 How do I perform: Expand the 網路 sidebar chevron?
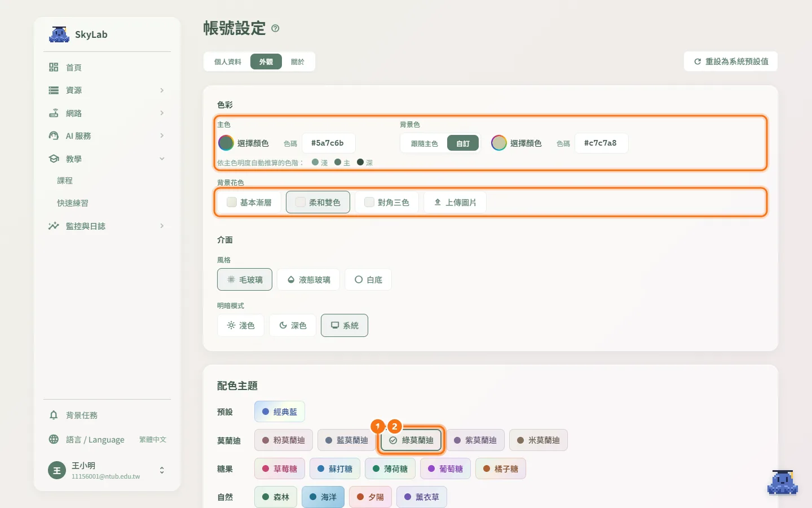click(x=162, y=113)
